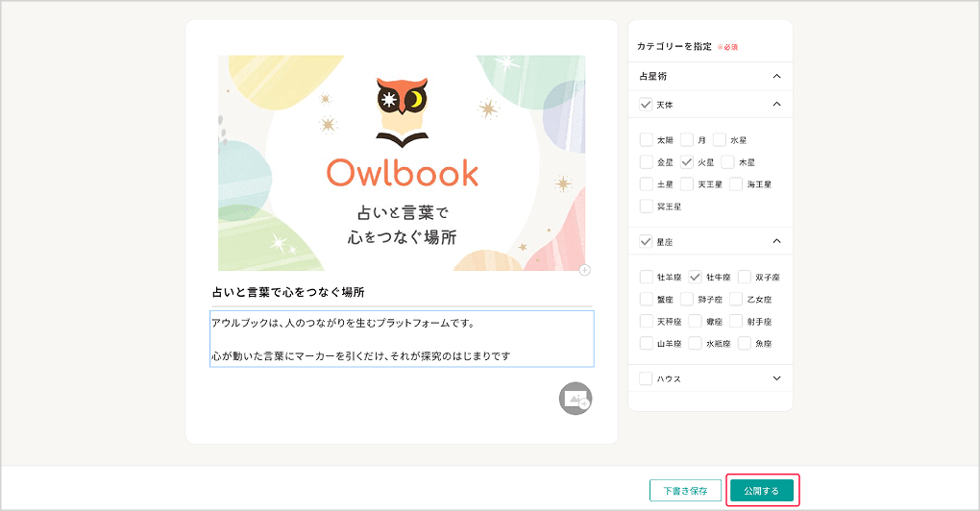Check the 双子座 checkbox
The height and width of the screenshot is (511, 980).
tap(745, 277)
